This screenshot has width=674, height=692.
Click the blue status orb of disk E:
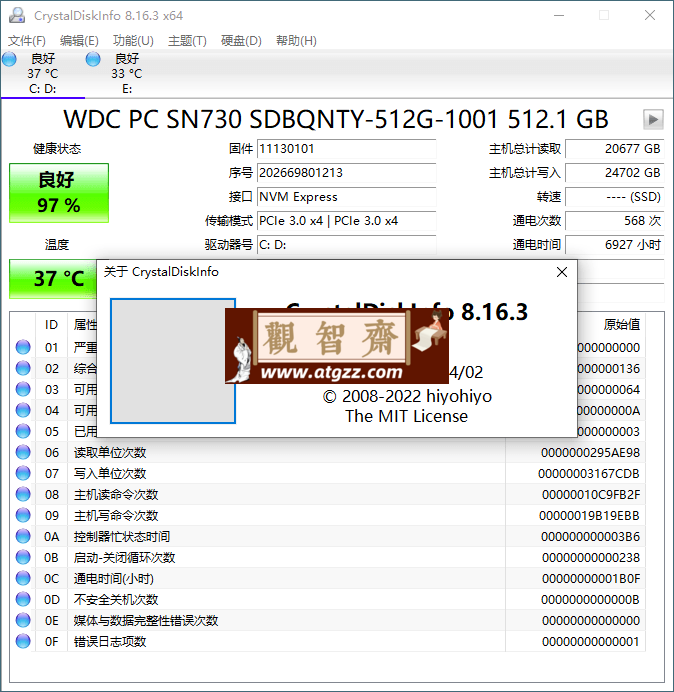93,59
